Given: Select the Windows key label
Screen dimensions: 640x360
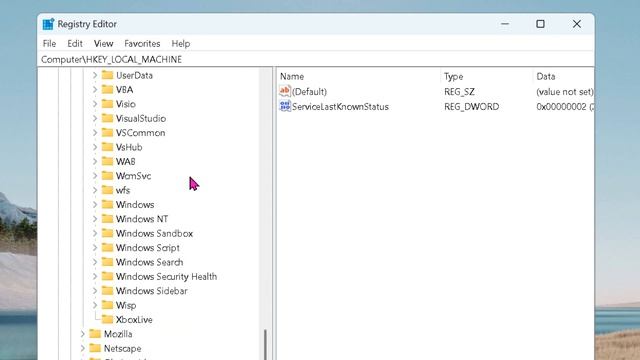Looking at the screenshot, I should [135, 204].
